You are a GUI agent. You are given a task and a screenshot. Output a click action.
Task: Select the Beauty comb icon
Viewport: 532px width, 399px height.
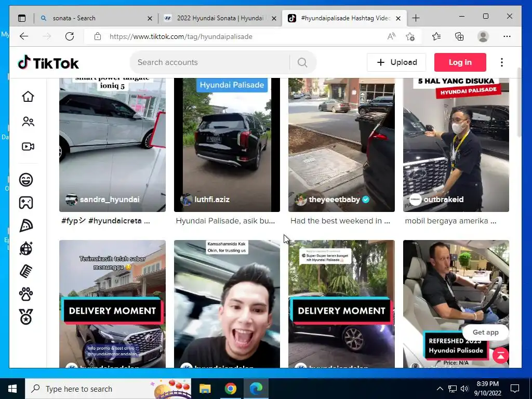point(26,271)
